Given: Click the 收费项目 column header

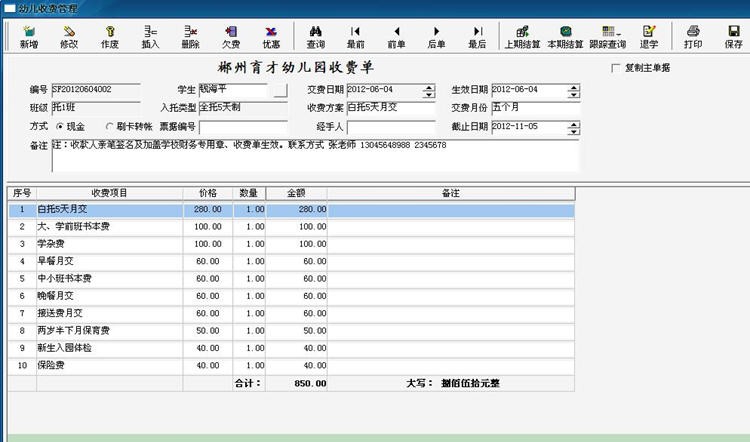Looking at the screenshot, I should (110, 193).
